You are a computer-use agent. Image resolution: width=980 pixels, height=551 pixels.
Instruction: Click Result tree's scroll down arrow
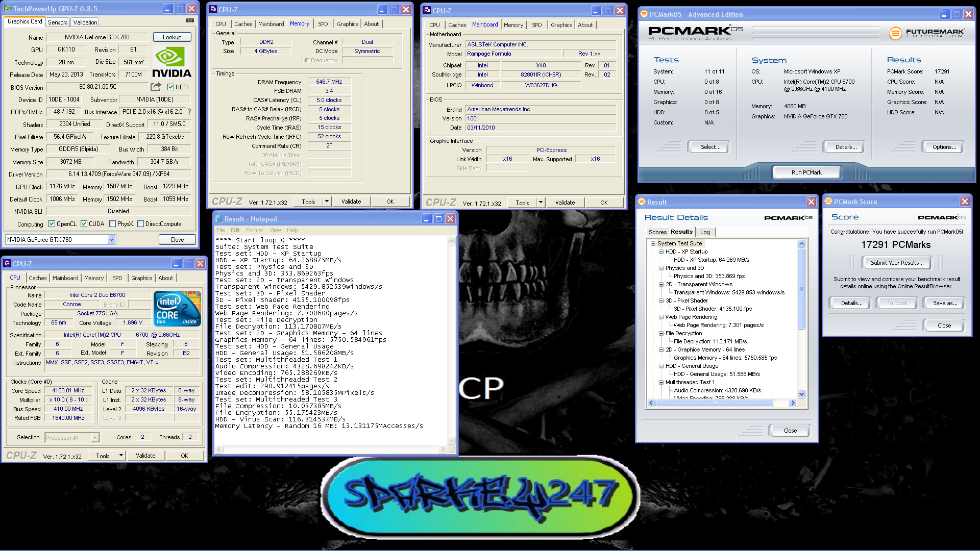point(801,394)
